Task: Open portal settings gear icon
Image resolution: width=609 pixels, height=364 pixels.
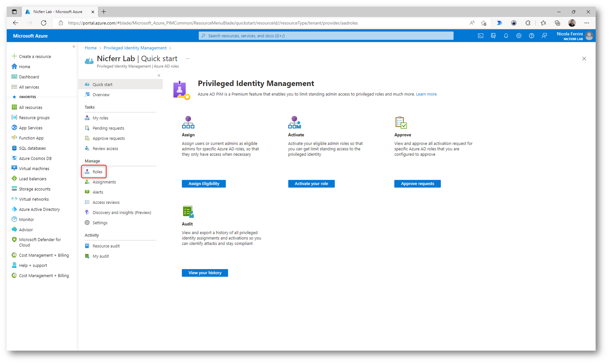Action: coord(519,36)
